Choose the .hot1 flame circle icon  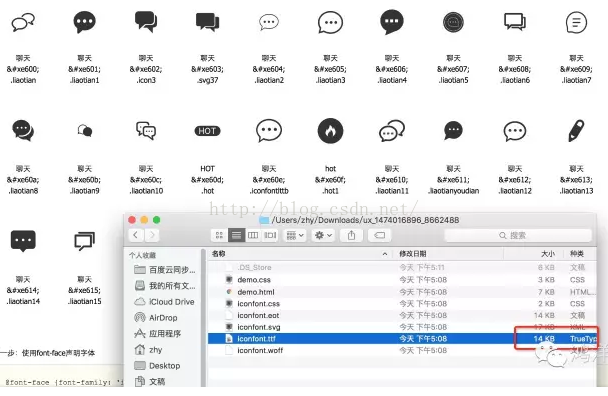point(330,131)
